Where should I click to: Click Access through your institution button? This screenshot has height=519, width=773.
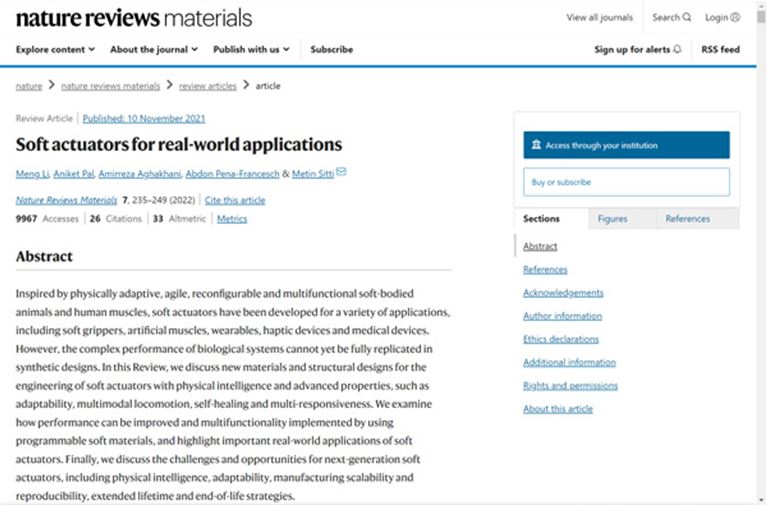pos(626,145)
